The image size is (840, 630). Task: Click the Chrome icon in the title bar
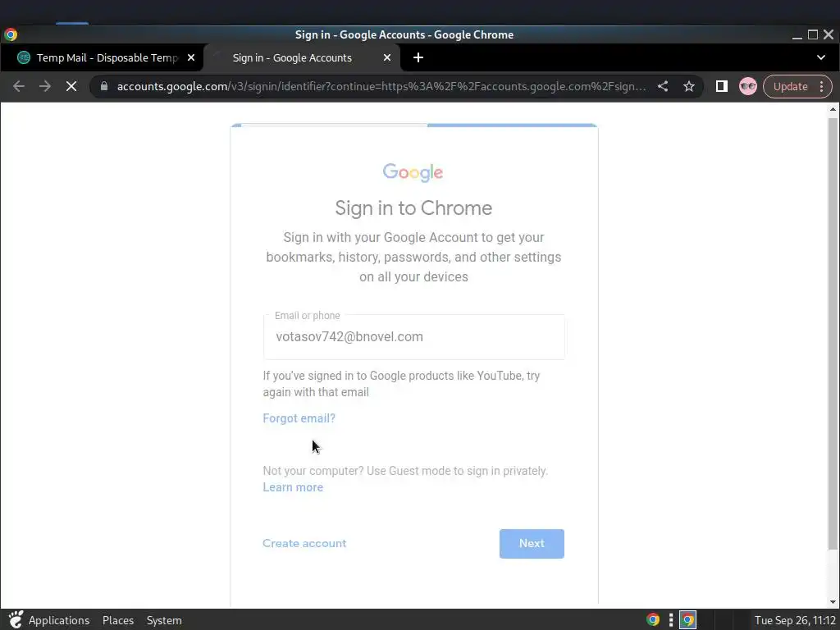[11, 34]
